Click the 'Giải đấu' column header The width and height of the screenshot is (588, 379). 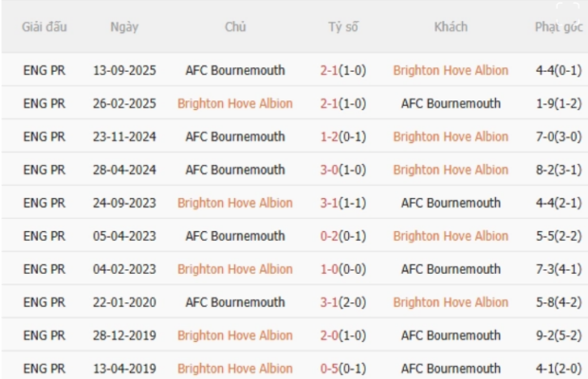[x=44, y=27]
